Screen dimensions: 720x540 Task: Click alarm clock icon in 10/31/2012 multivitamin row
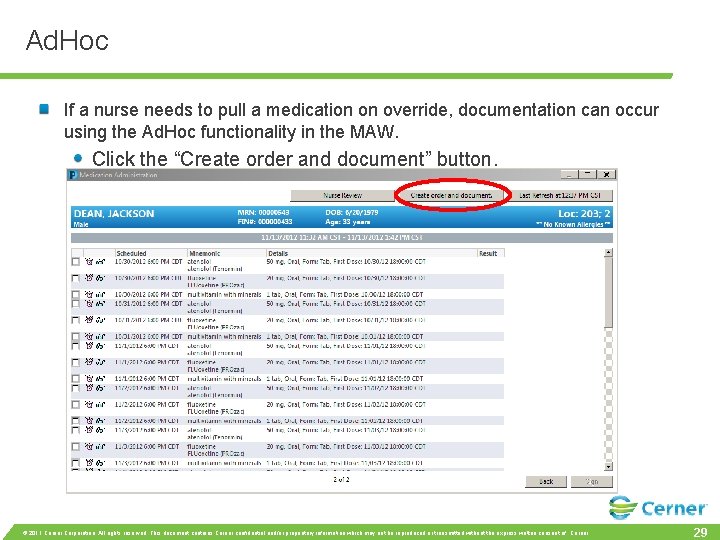(89, 337)
